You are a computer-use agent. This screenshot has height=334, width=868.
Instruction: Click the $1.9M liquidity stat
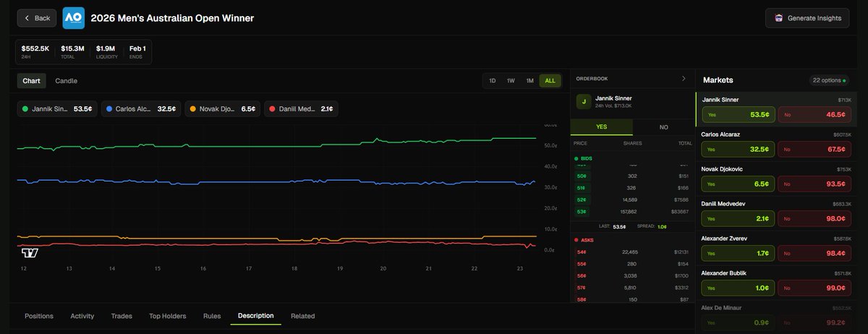pyautogui.click(x=107, y=51)
